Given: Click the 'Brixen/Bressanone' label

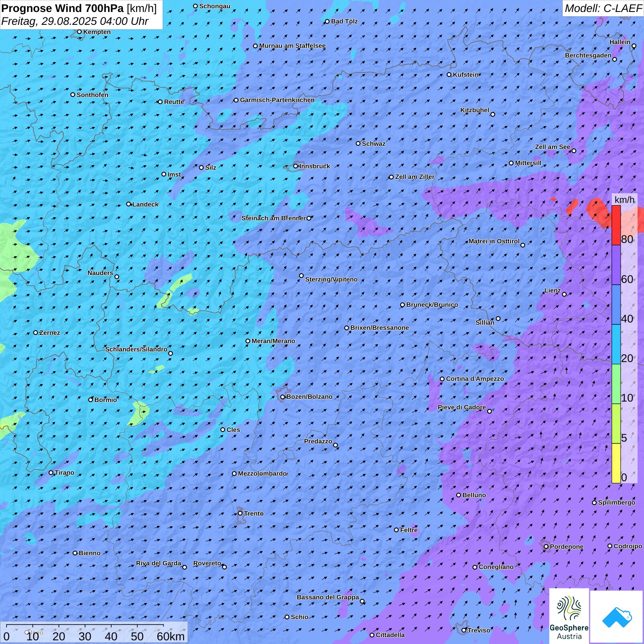Looking at the screenshot, I should [379, 328].
